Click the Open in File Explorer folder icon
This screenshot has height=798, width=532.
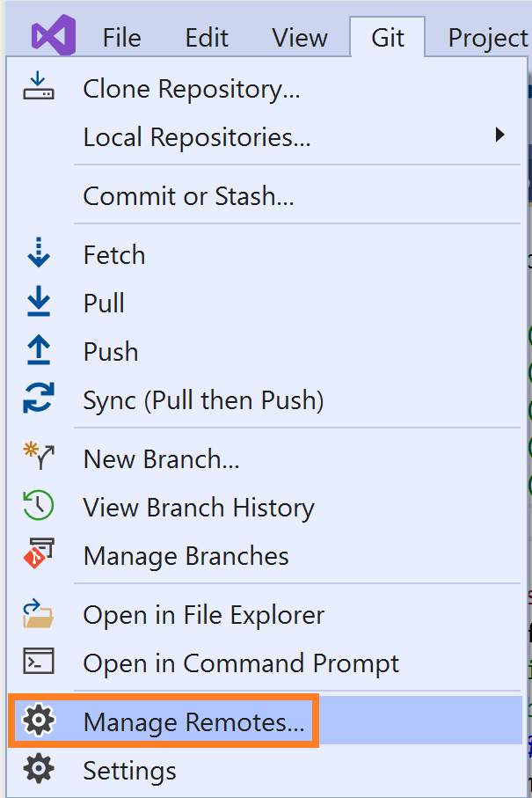coord(39,614)
